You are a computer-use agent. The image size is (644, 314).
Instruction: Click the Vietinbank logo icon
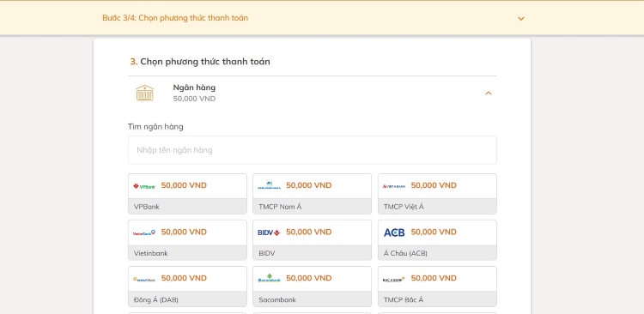pyautogui.click(x=144, y=232)
